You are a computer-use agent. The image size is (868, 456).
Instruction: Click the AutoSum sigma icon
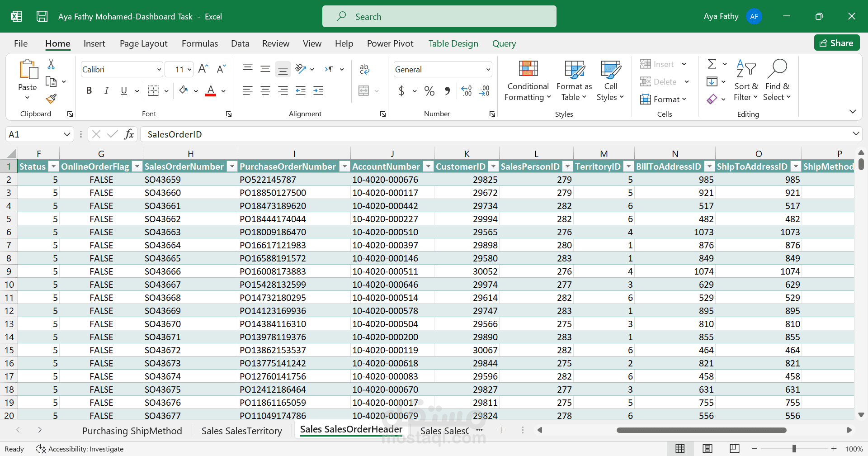point(712,64)
